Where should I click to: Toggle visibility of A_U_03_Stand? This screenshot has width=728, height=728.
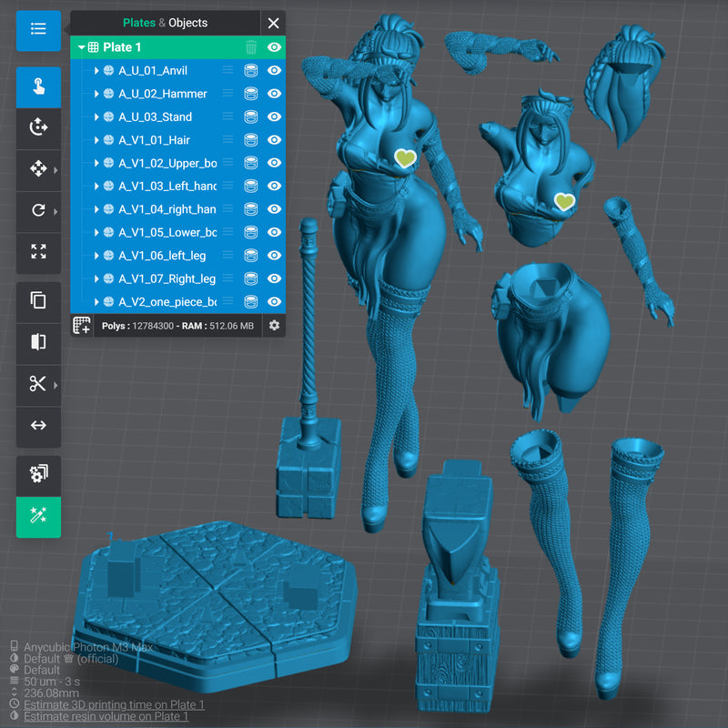click(x=274, y=116)
